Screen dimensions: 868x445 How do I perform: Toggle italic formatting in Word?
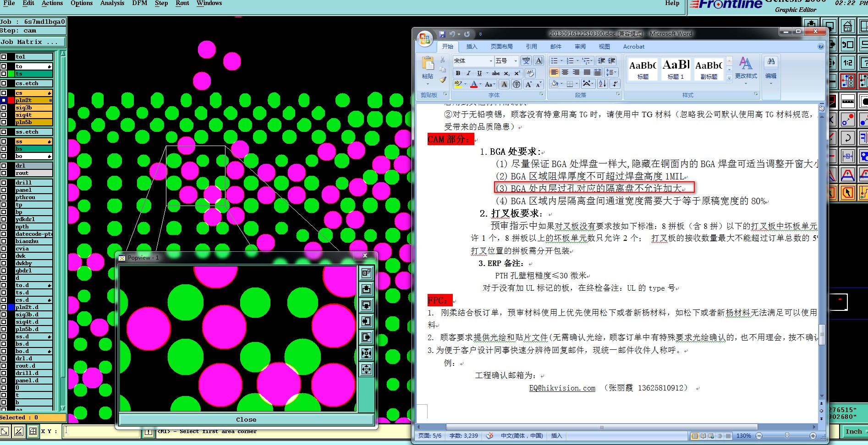pos(468,73)
